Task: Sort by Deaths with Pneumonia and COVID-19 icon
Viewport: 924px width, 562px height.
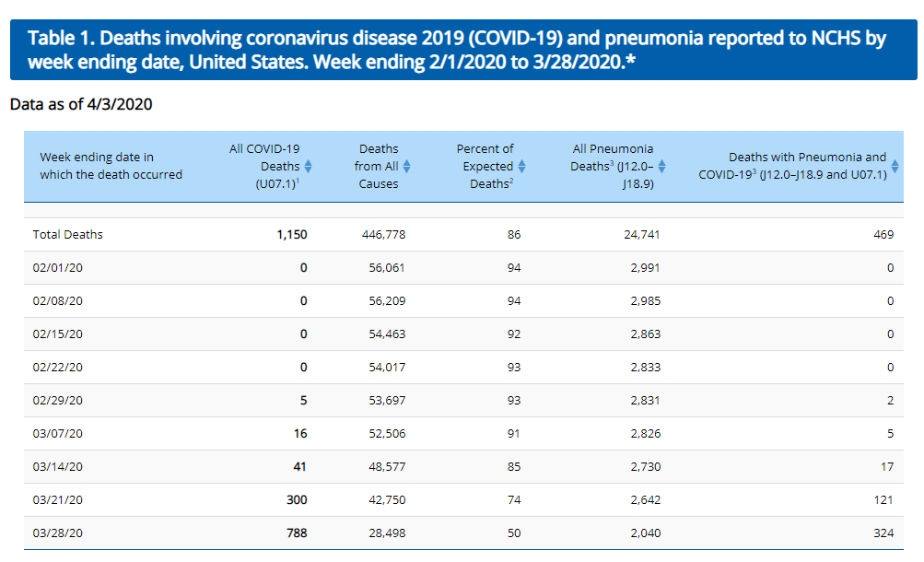Action: tap(895, 167)
